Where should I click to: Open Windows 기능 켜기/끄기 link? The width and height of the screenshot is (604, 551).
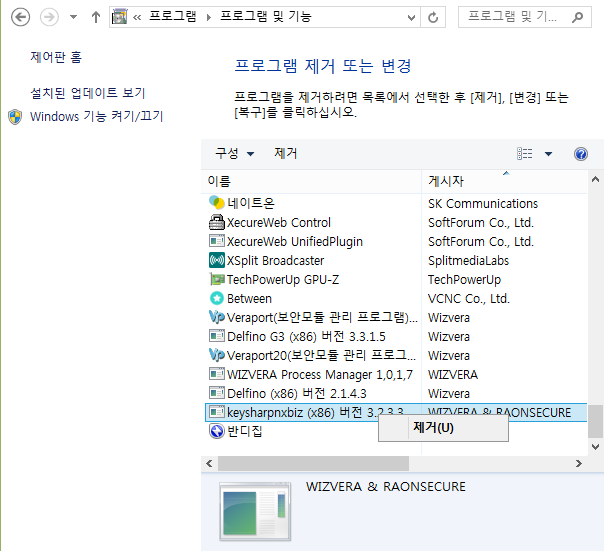pyautogui.click(x=97, y=116)
